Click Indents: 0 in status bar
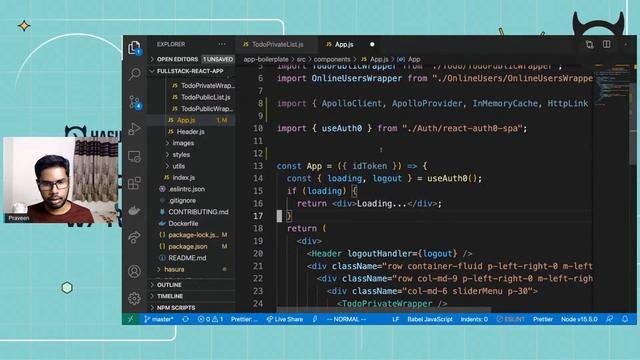640x360 pixels. click(x=474, y=319)
